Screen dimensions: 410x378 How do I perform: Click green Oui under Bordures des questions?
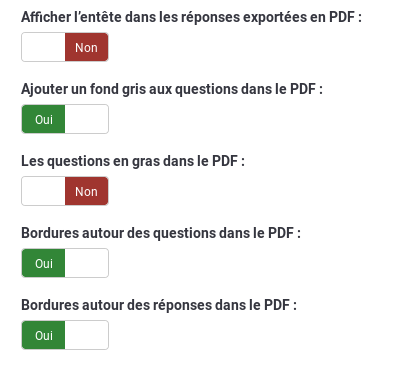43,263
